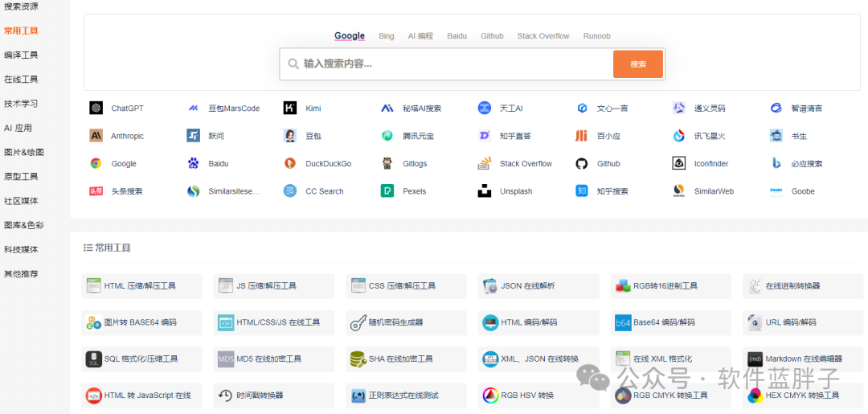This screenshot has width=868, height=414.
Task: Click the 秘塔AI搜索 icon
Action: [387, 108]
